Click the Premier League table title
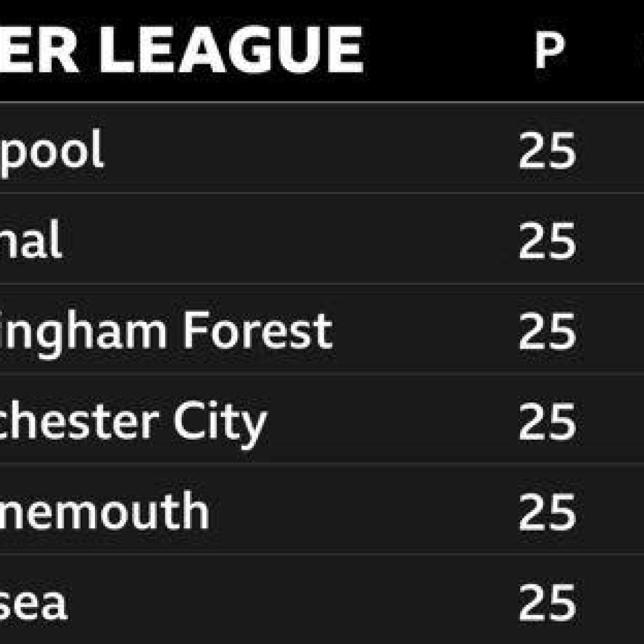This screenshot has height=644, width=644. pos(181,49)
